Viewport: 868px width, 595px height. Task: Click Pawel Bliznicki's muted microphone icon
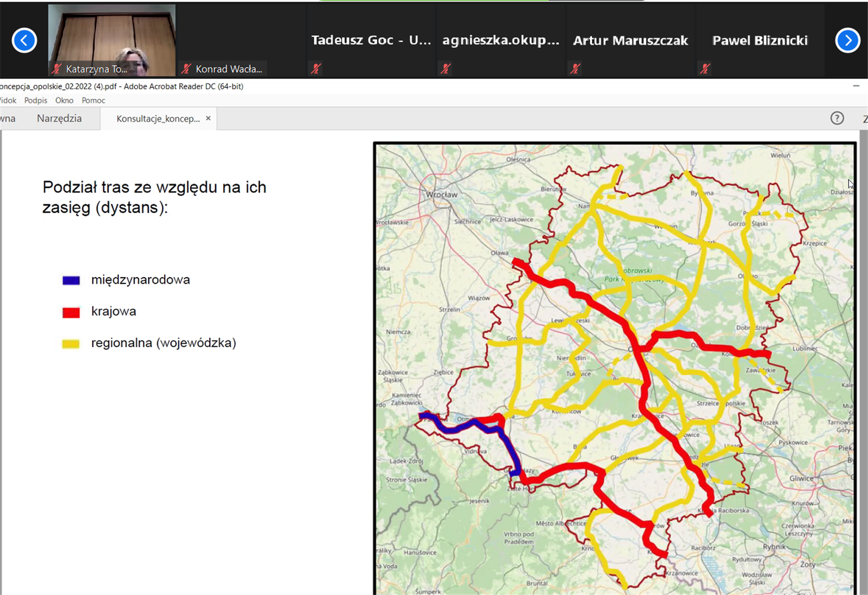pos(705,69)
